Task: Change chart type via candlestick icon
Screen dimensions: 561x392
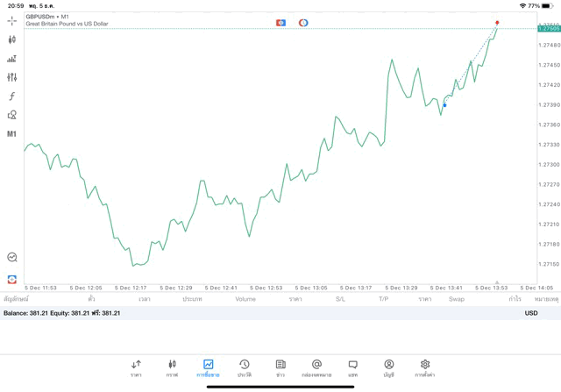Action: [12, 39]
